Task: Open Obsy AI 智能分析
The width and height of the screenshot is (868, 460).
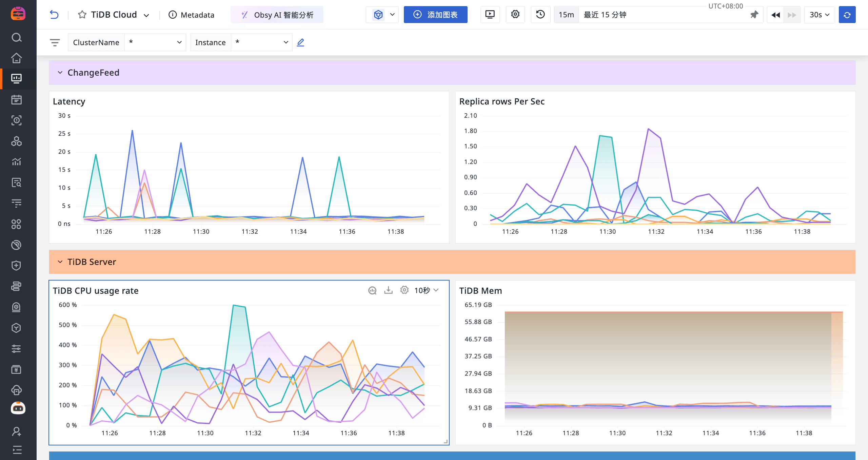Action: click(277, 15)
